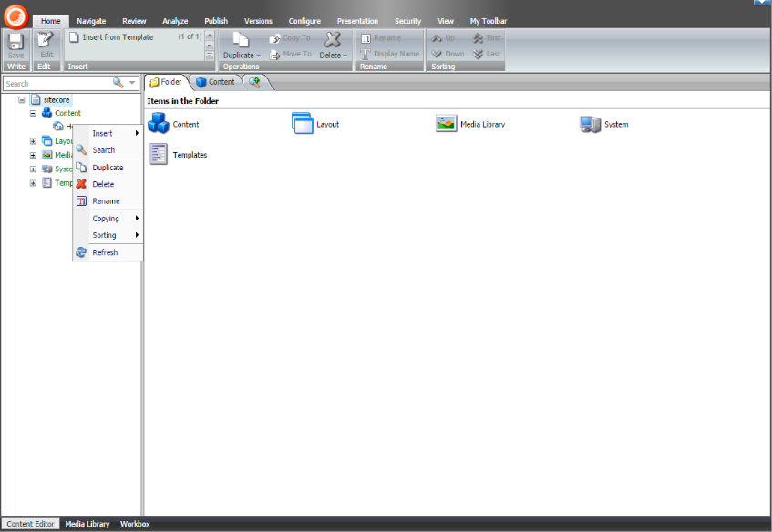
Task: Choose Refresh in the context menu
Action: [108, 252]
